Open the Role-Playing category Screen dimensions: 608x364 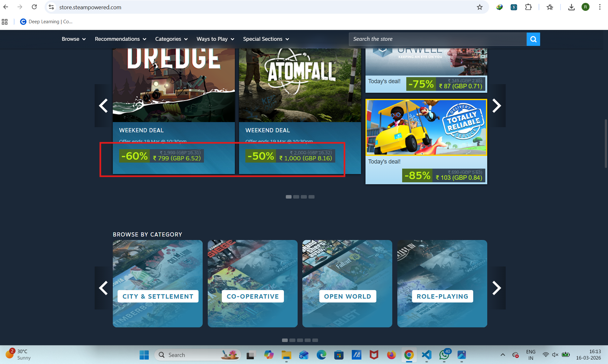click(x=442, y=284)
